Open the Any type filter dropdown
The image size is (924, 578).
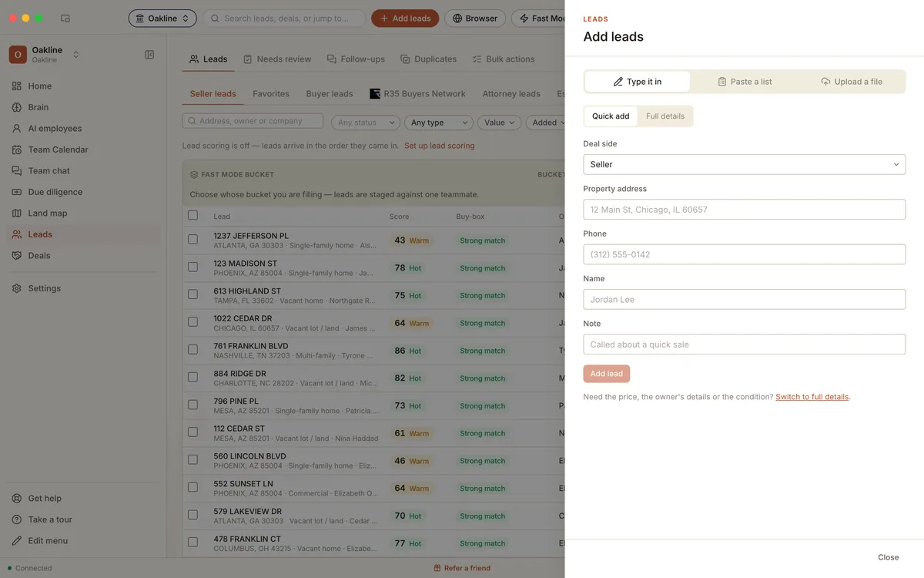pos(438,123)
